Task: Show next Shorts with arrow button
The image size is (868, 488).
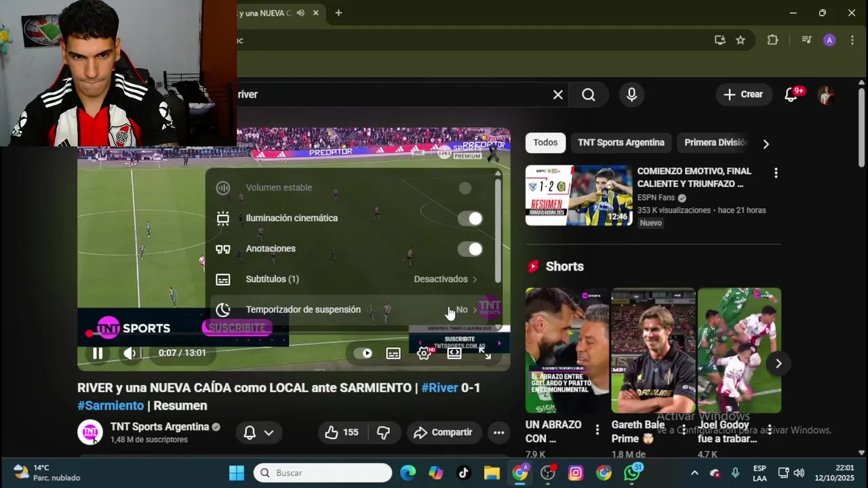Action: tap(778, 364)
